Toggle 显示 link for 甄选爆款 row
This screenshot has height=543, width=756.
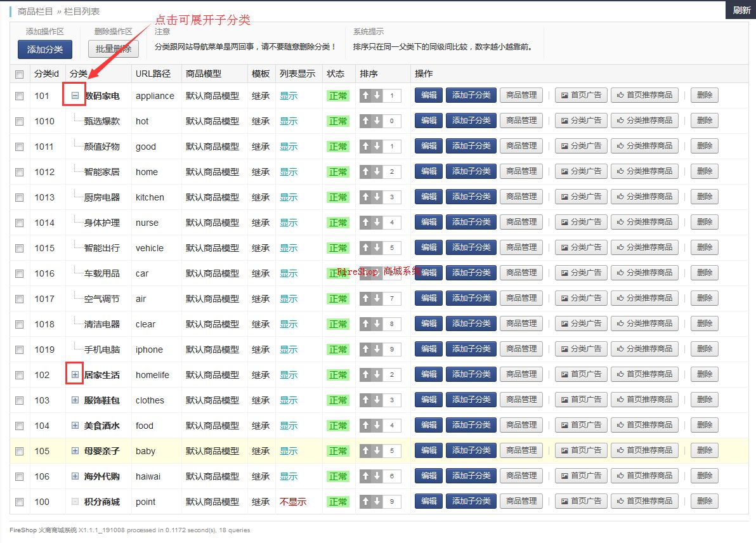(x=289, y=121)
